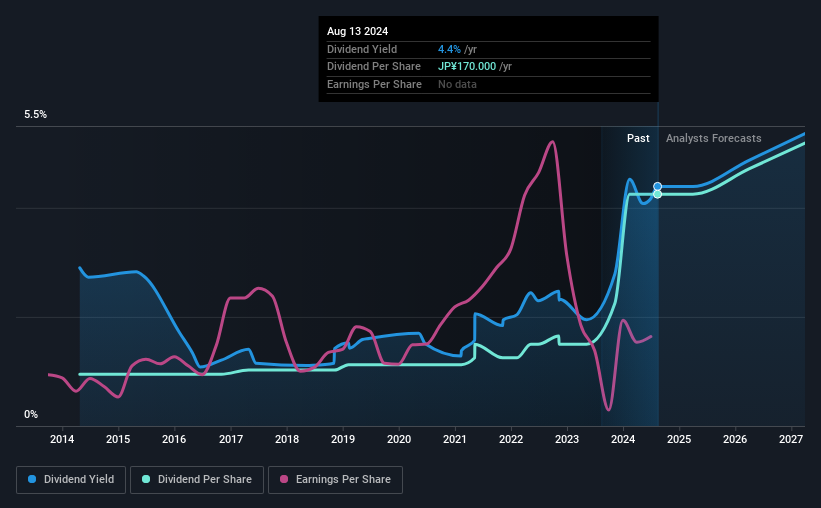Screen dimensions: 821x508
Task: Toggle the Earnings Per Share legend series
Action: [x=336, y=480]
